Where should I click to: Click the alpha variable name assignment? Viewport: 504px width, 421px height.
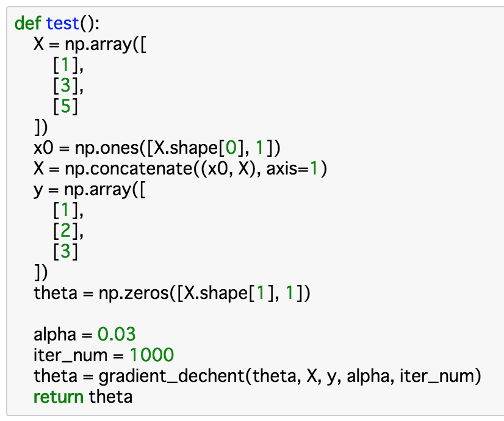point(55,335)
